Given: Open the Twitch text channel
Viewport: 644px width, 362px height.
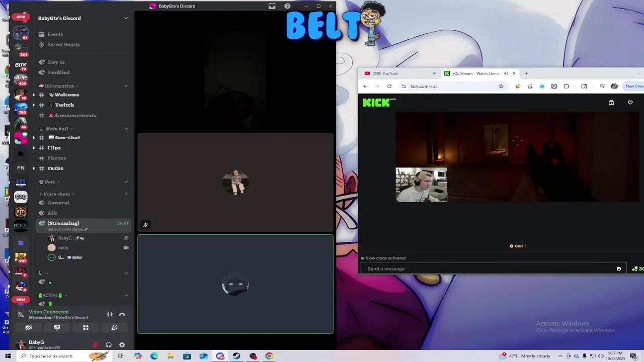Looking at the screenshot, I should [64, 105].
